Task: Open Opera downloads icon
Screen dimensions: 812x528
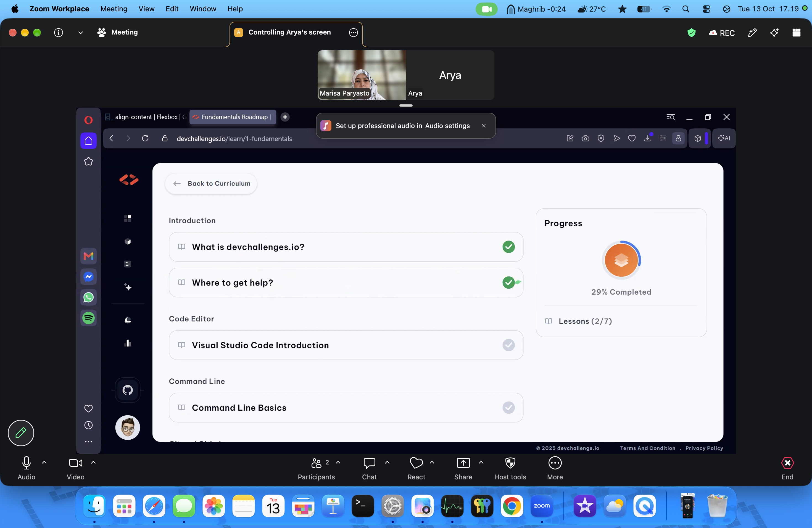Action: click(x=647, y=138)
